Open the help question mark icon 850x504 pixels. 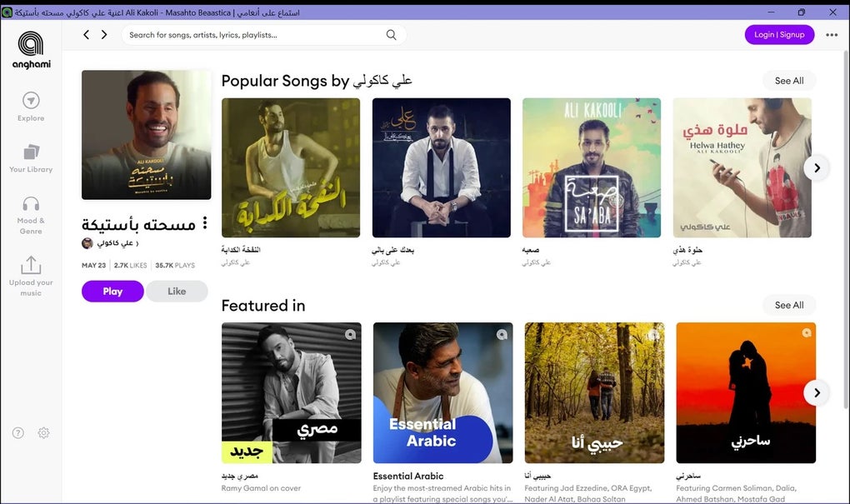(x=17, y=432)
